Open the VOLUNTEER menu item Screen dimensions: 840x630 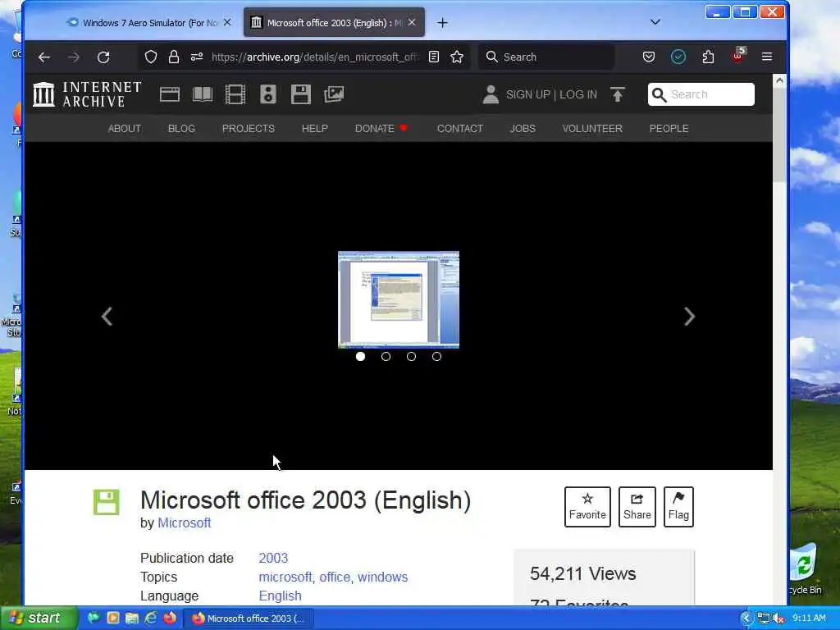pos(592,129)
